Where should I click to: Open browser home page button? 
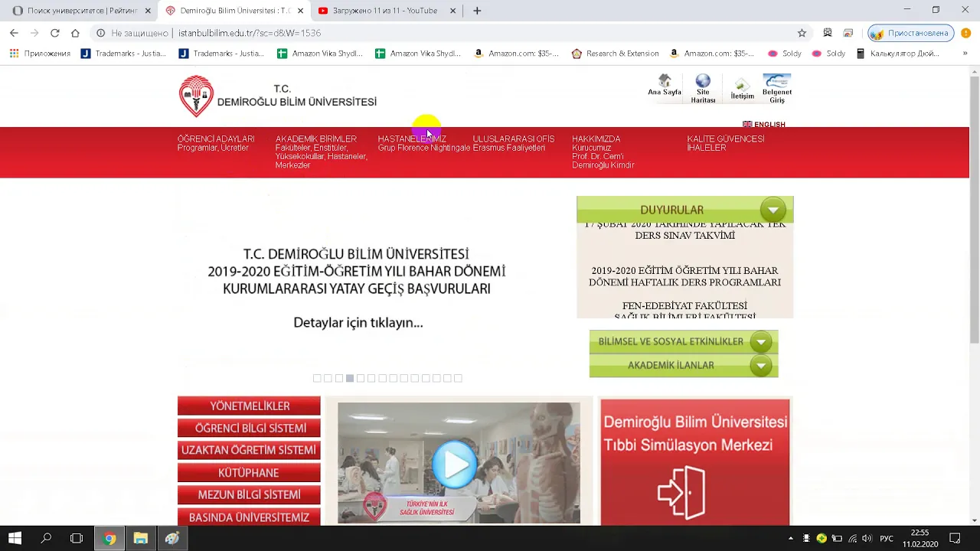75,33
